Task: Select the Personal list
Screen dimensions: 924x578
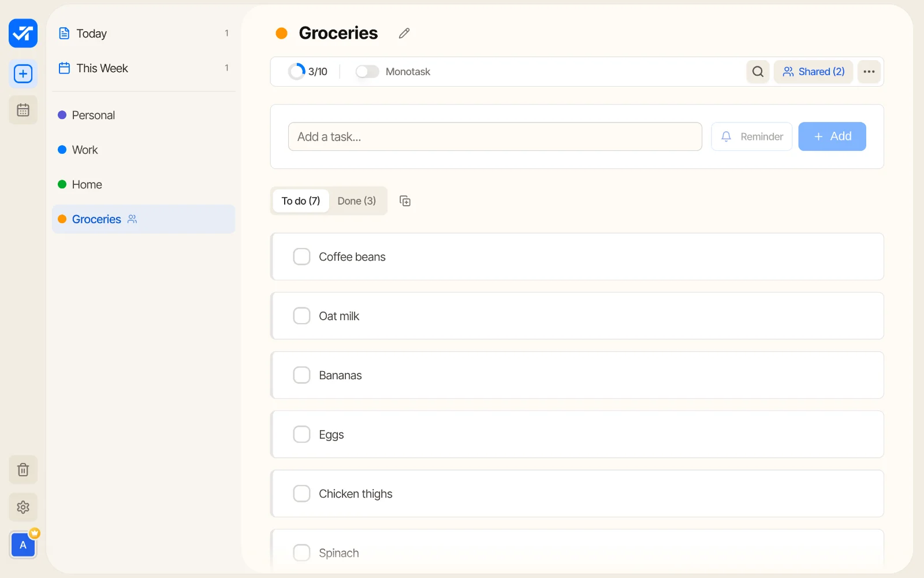Action: [x=144, y=115]
